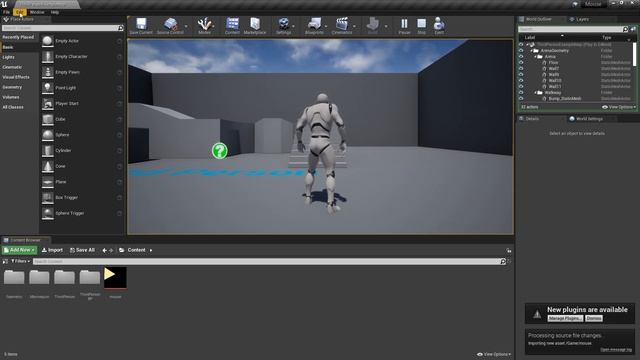Pick the Cylinder shape icon
This screenshot has width=640, height=360.
click(48, 151)
